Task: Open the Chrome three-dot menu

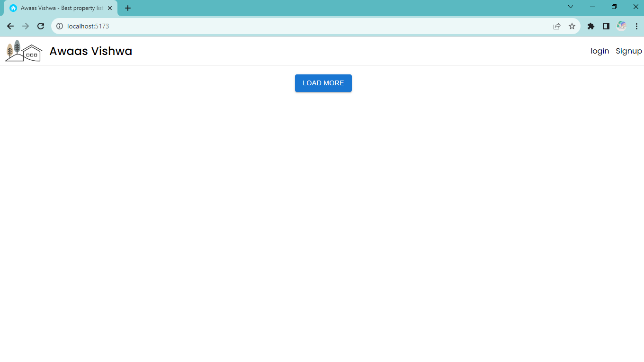Action: (x=636, y=26)
